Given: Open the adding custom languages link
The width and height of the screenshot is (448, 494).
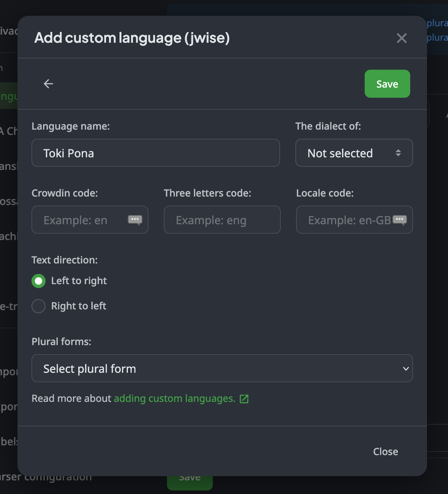Looking at the screenshot, I should pyautogui.click(x=174, y=398).
